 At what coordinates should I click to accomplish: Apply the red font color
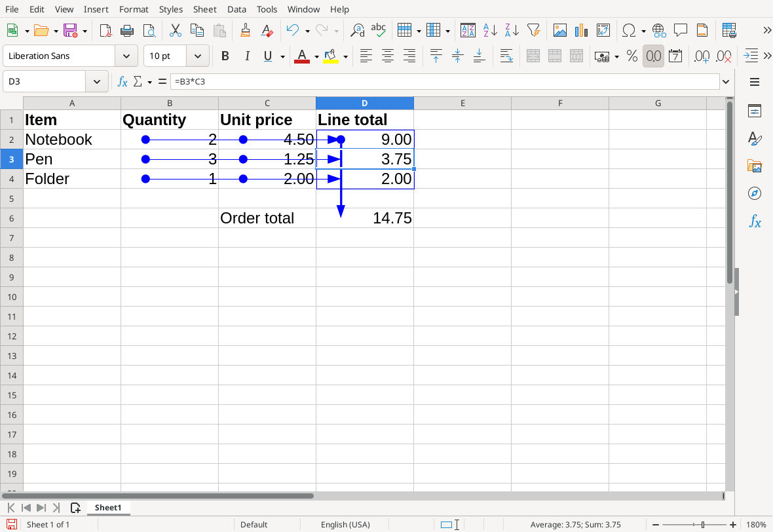[x=302, y=56]
